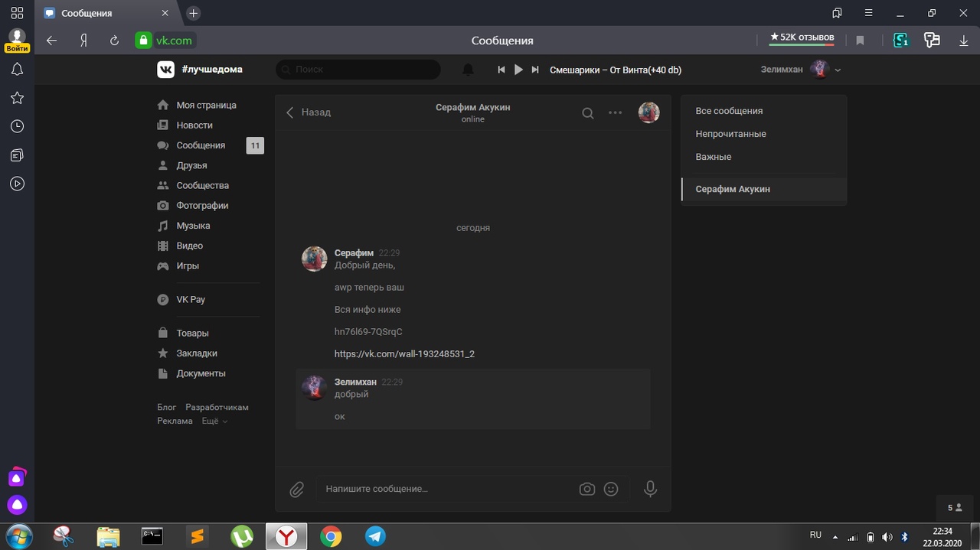
Task: Open the vk.com/wall-193248531_2 link
Action: (404, 354)
